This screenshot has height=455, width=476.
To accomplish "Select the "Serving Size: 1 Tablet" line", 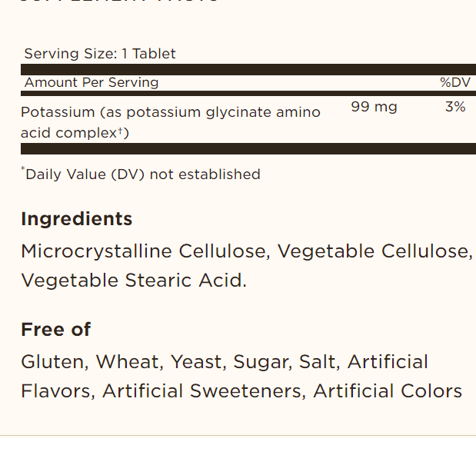I will pyautogui.click(x=100, y=54).
